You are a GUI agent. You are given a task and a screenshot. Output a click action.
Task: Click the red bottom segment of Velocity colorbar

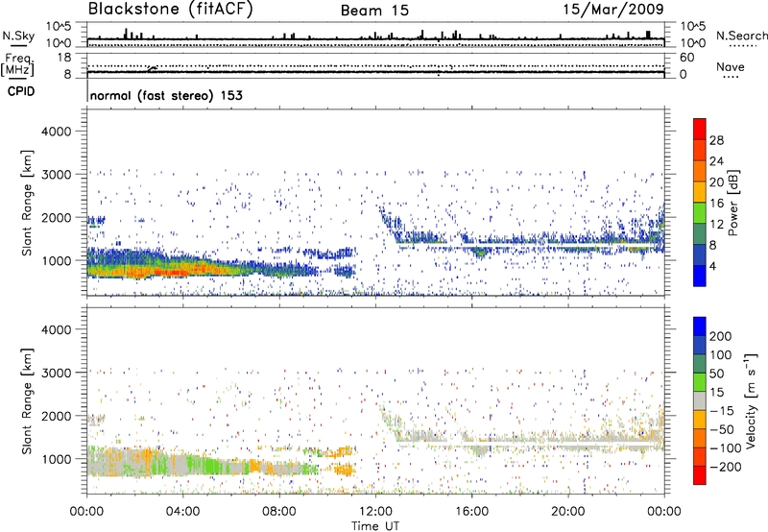(x=700, y=475)
